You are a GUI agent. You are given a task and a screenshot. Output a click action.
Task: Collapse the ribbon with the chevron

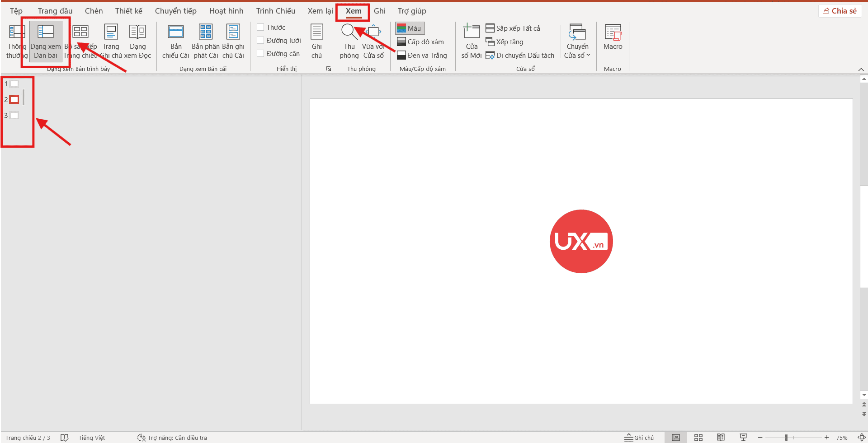[x=861, y=70]
